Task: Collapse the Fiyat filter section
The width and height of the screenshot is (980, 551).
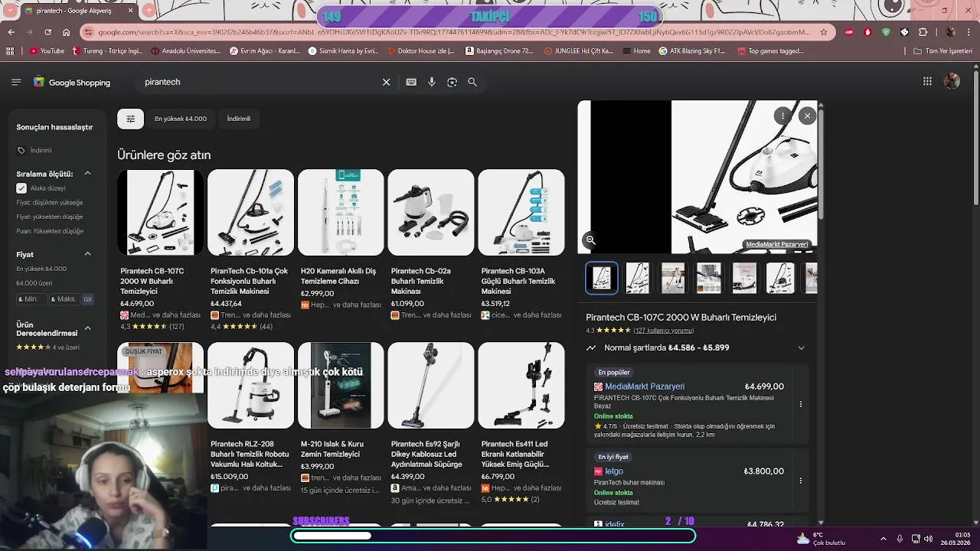Action: [87, 254]
